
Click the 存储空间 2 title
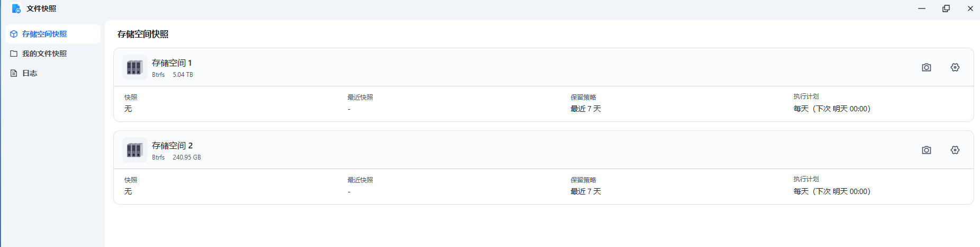tap(172, 145)
